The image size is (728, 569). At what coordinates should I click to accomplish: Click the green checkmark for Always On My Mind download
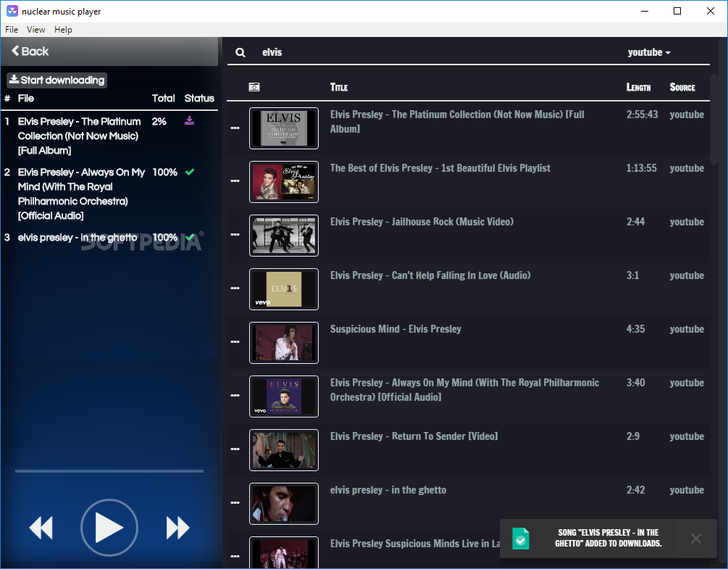[x=190, y=172]
